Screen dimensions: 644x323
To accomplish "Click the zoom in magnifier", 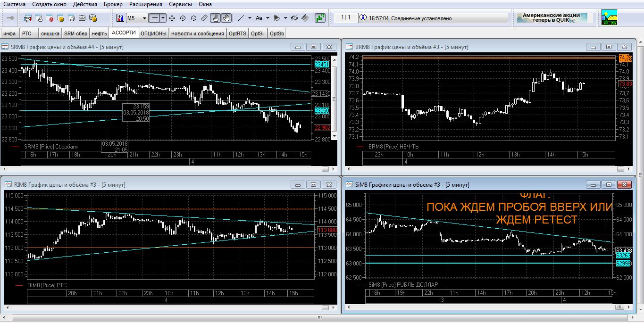I will [x=183, y=18].
